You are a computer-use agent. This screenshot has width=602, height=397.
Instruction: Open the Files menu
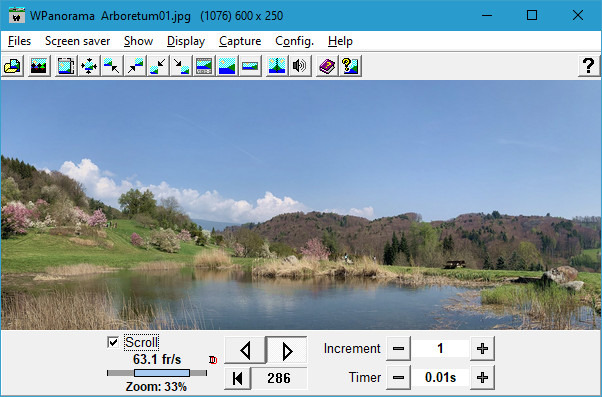[19, 41]
